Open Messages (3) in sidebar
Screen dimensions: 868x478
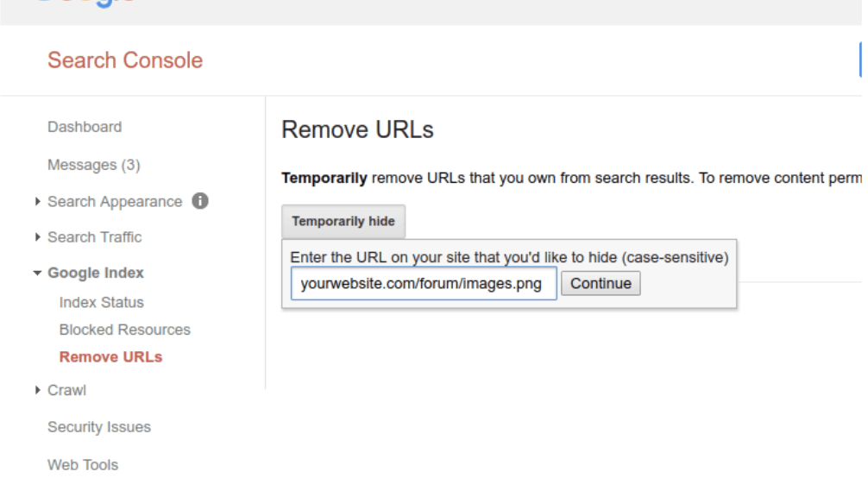pyautogui.click(x=94, y=165)
